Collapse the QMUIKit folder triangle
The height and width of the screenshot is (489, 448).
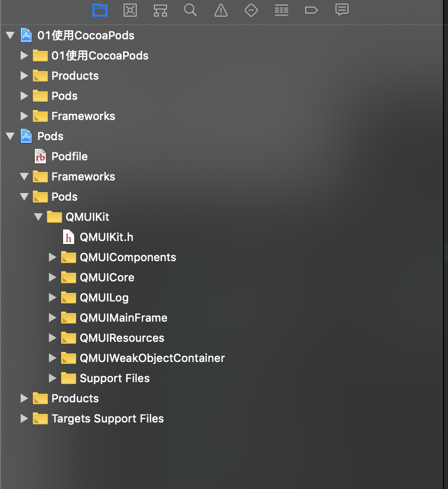[x=38, y=217]
